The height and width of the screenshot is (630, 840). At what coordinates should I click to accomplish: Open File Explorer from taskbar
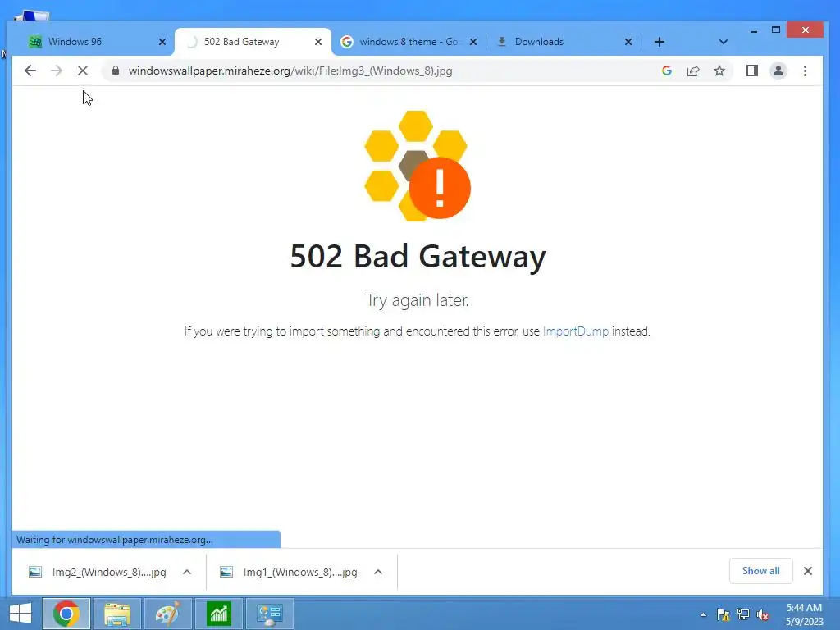(x=117, y=614)
